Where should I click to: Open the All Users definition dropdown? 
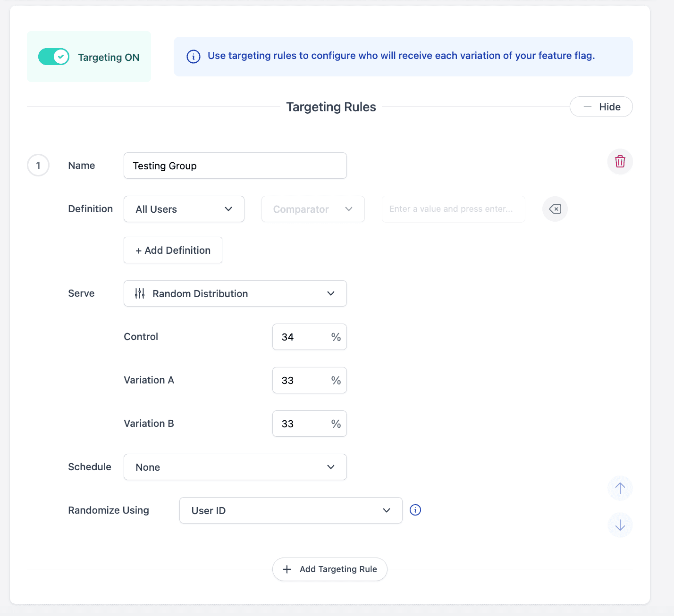click(x=184, y=209)
